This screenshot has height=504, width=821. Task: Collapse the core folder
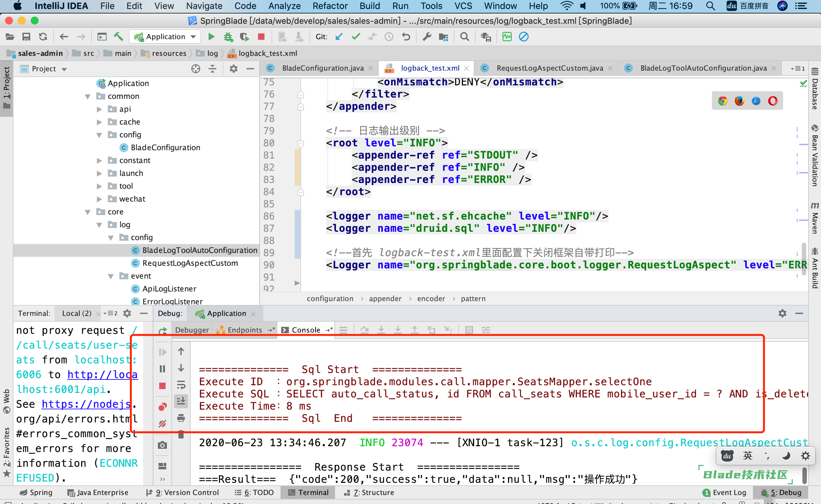(88, 212)
